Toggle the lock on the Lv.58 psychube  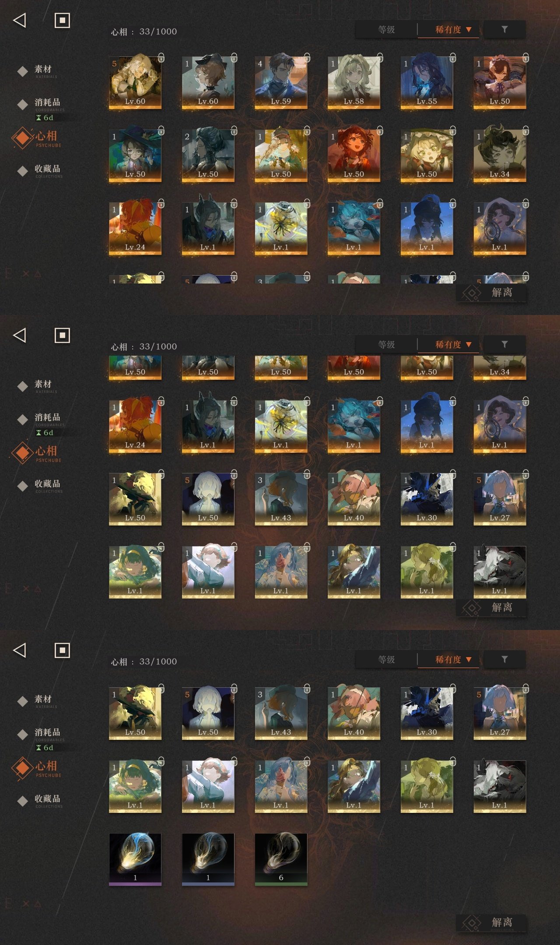coord(380,57)
